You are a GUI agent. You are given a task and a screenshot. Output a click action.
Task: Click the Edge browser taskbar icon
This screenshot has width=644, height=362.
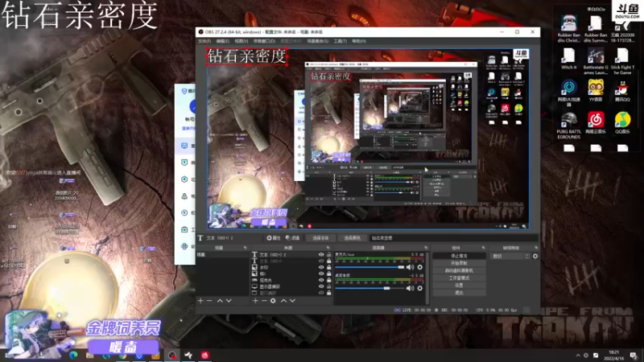pos(73,355)
